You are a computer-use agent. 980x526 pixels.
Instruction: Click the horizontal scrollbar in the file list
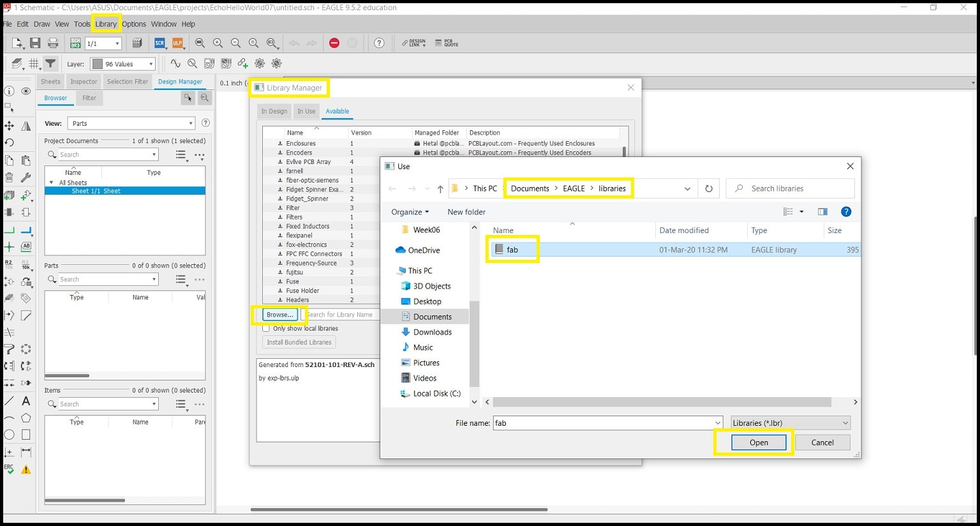(662, 402)
